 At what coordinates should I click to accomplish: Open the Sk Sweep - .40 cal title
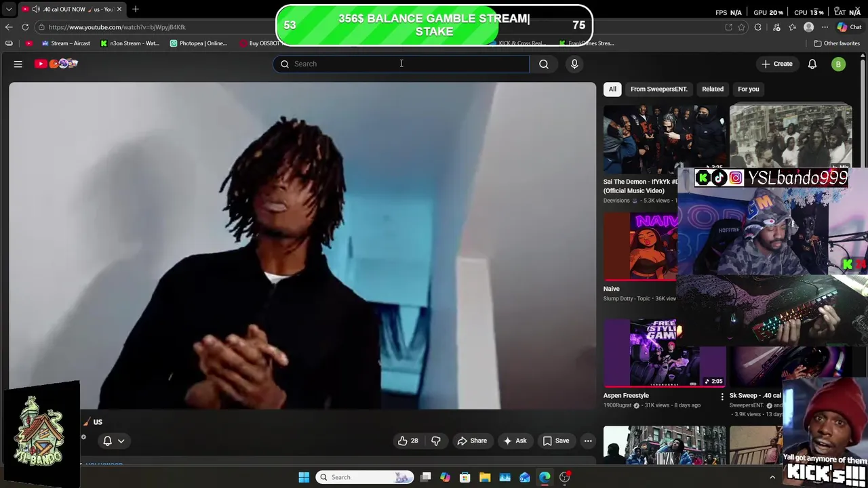(755, 396)
